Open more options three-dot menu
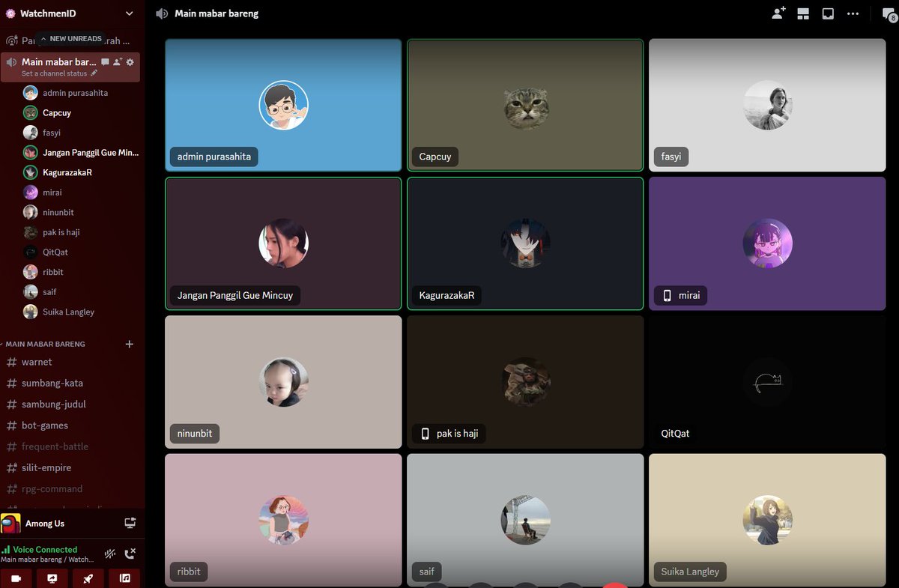This screenshot has height=588, width=899. (853, 13)
